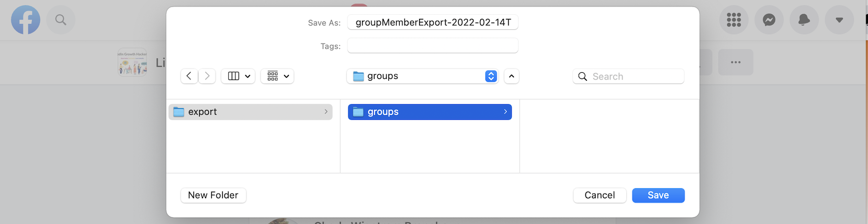The image size is (868, 224).
Task: Click the Search field in save dialog
Action: tap(628, 76)
